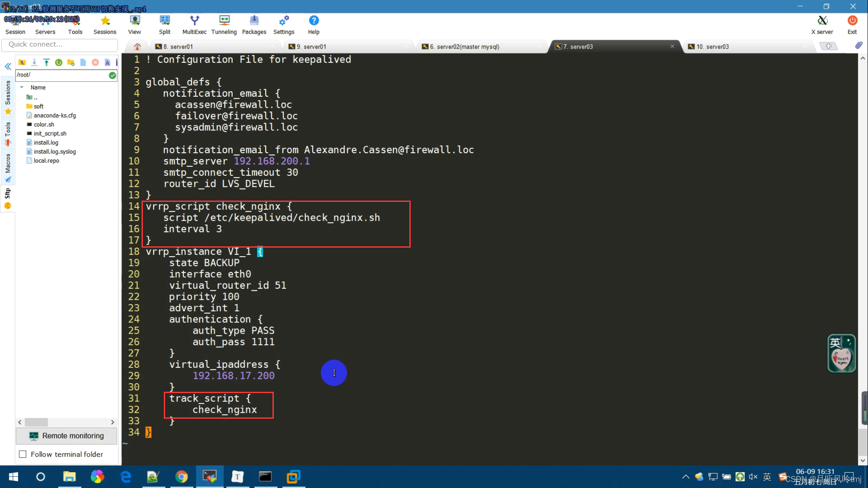Click the SFTP parent directory folder icon

click(22, 62)
